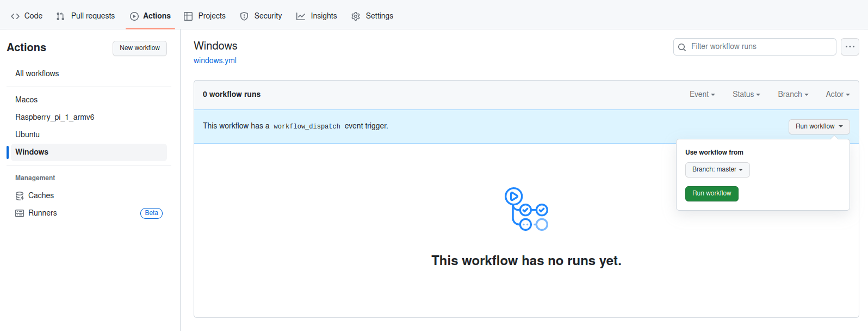This screenshot has height=331, width=868.
Task: Click the Insights graph icon
Action: coord(301,16)
